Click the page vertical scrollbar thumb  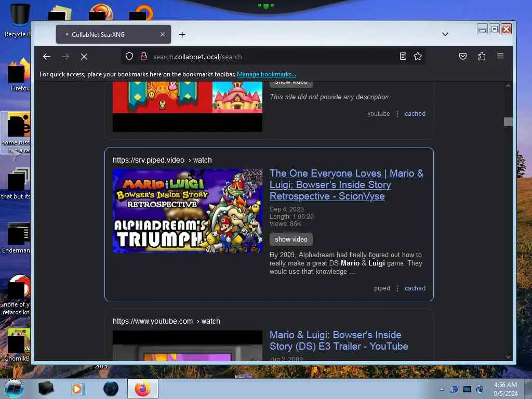tap(508, 122)
